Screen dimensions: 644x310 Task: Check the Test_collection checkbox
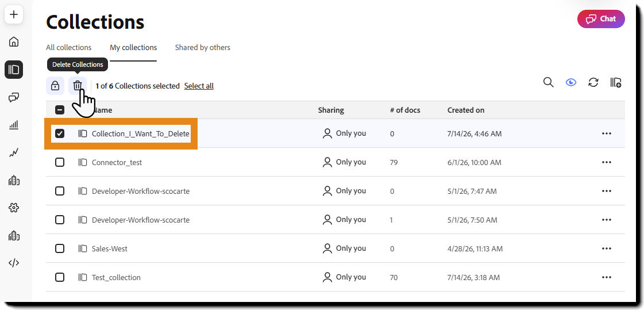[60, 277]
